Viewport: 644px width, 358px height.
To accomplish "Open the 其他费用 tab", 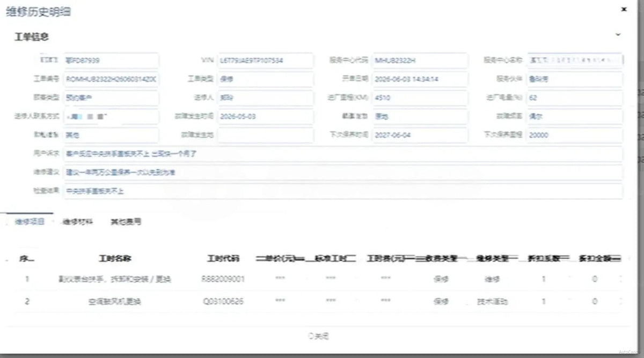I will tap(126, 221).
